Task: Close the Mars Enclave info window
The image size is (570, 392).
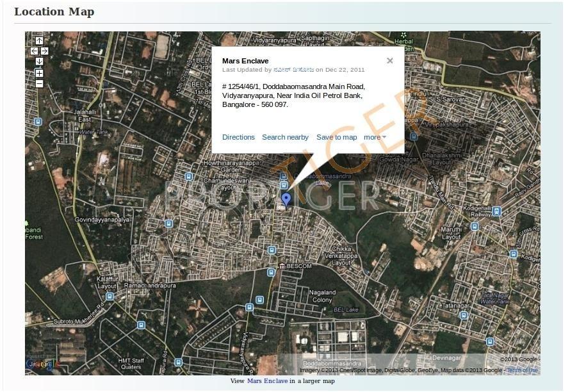Action: pos(389,61)
